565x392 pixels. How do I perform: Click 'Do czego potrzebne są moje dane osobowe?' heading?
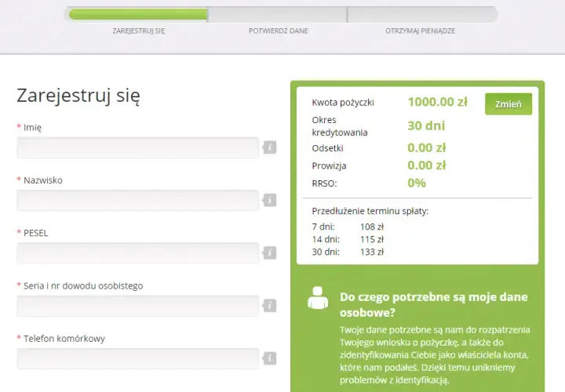[x=434, y=304]
